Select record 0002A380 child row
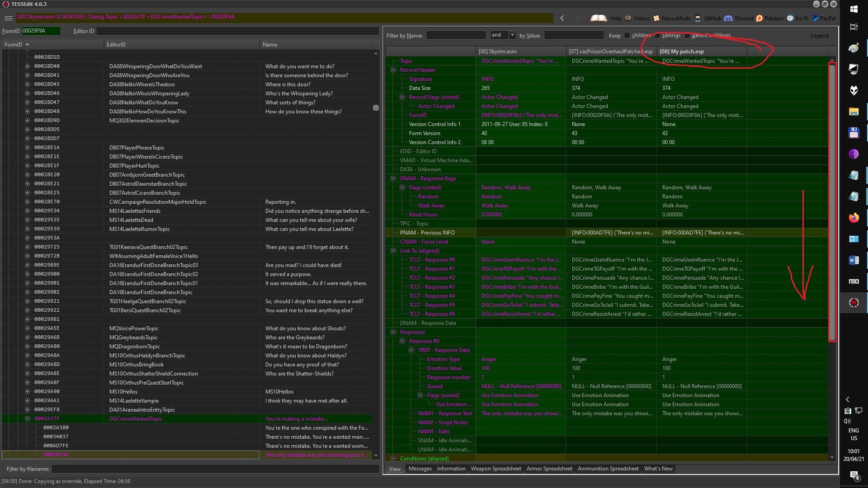 [187, 428]
